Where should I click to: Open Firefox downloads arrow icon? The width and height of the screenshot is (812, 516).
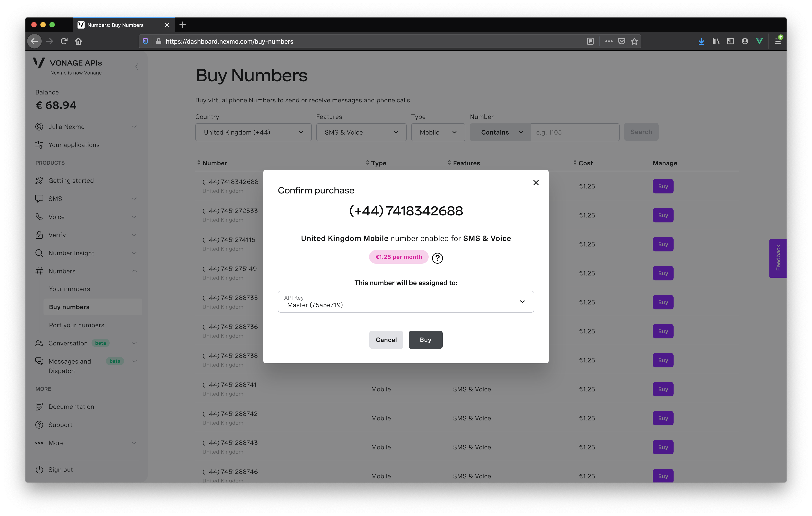pos(701,41)
